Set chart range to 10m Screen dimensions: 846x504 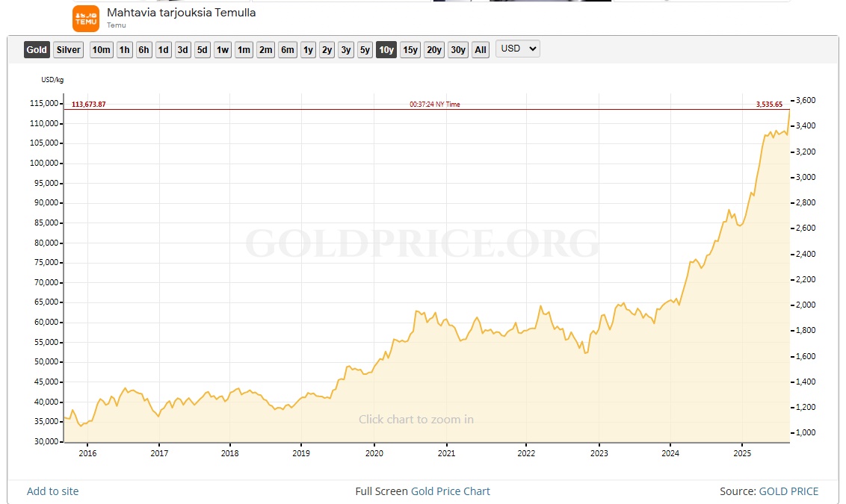101,49
